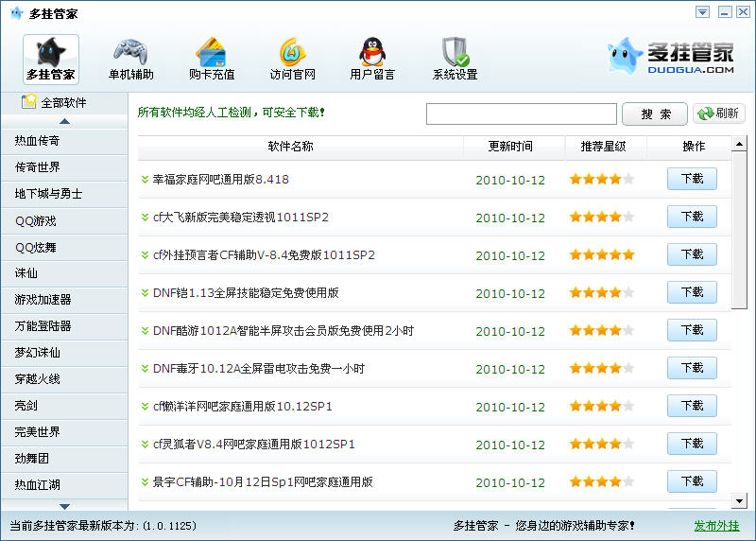The height and width of the screenshot is (541, 756).
Task: Select 完美世界 category
Action: [64, 432]
